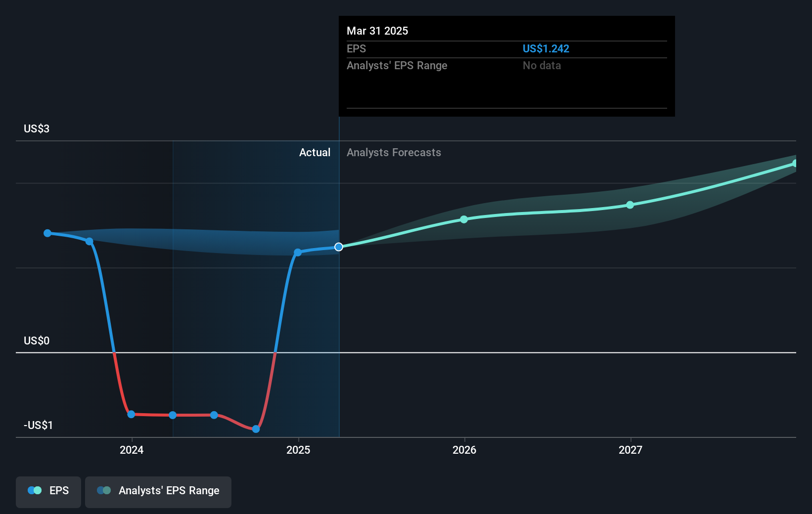Screen dimensions: 812x514
Task: Click the EPS data point at start of 2024
Action: pyautogui.click(x=131, y=414)
